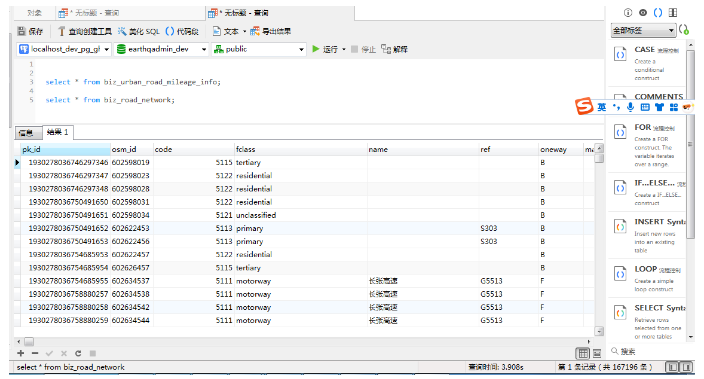Click the X discard-changes icon below grid

(64, 353)
